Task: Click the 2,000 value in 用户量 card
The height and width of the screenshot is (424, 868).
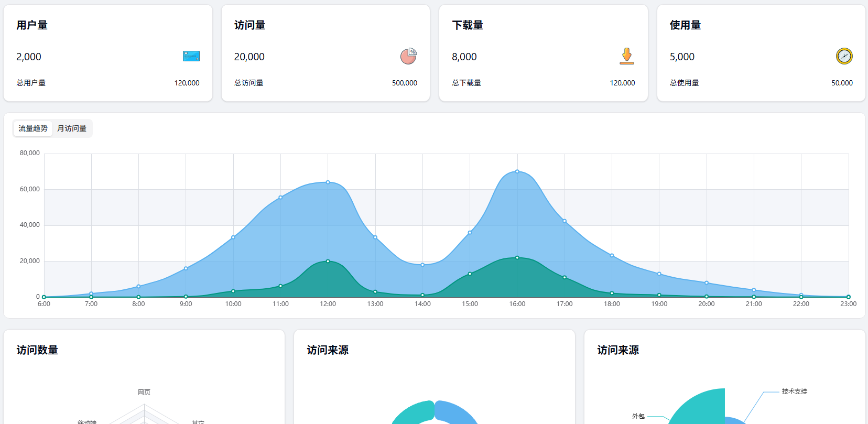Action: tap(29, 57)
